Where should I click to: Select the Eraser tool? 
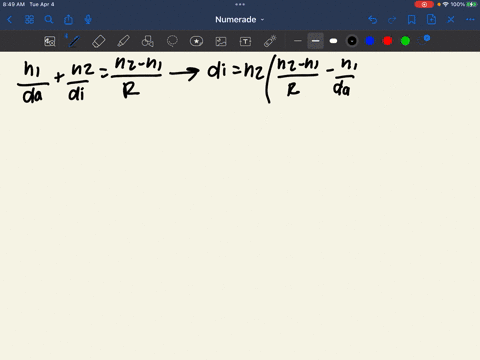tap(99, 41)
